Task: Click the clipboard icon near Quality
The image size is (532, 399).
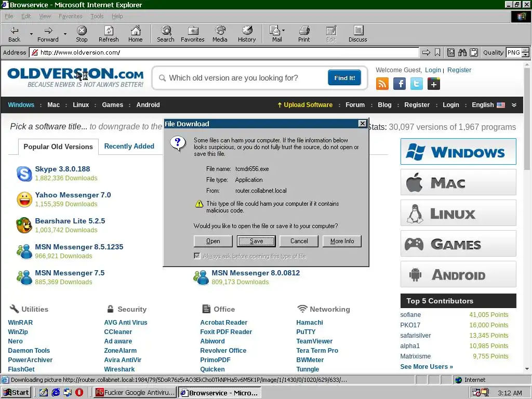Action: (x=474, y=52)
